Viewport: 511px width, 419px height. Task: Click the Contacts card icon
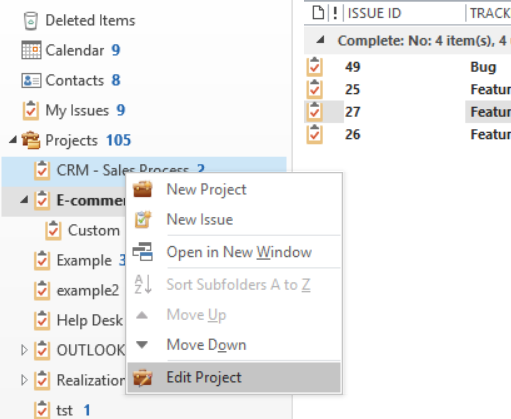(x=31, y=80)
